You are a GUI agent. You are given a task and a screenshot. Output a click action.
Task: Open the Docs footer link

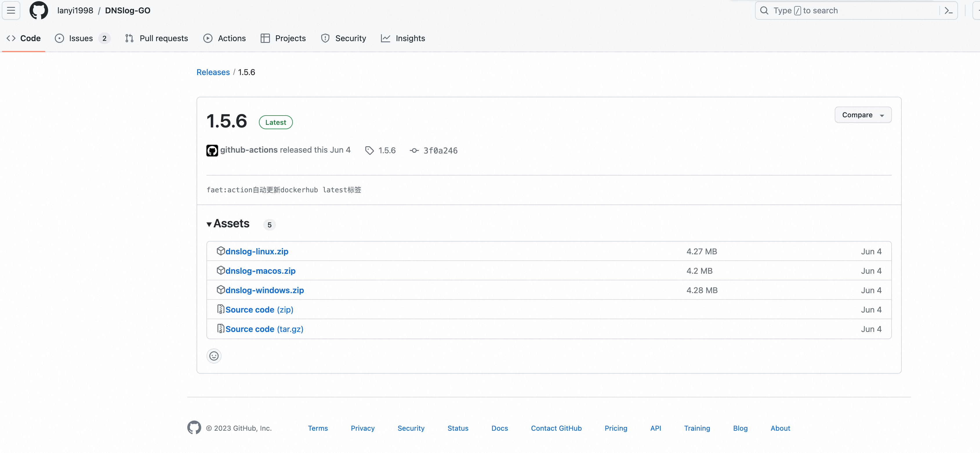(500, 428)
